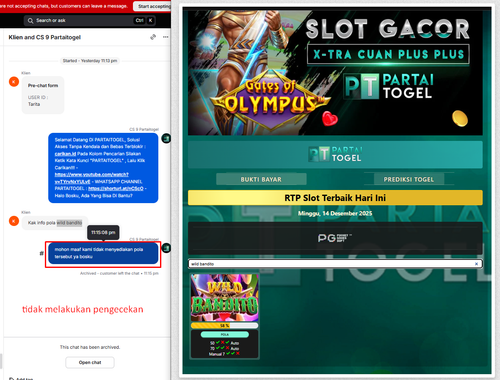500x380 pixels.
Task: Click the RTP Slot Terbaik Hari Ini heading
Action: point(335,198)
